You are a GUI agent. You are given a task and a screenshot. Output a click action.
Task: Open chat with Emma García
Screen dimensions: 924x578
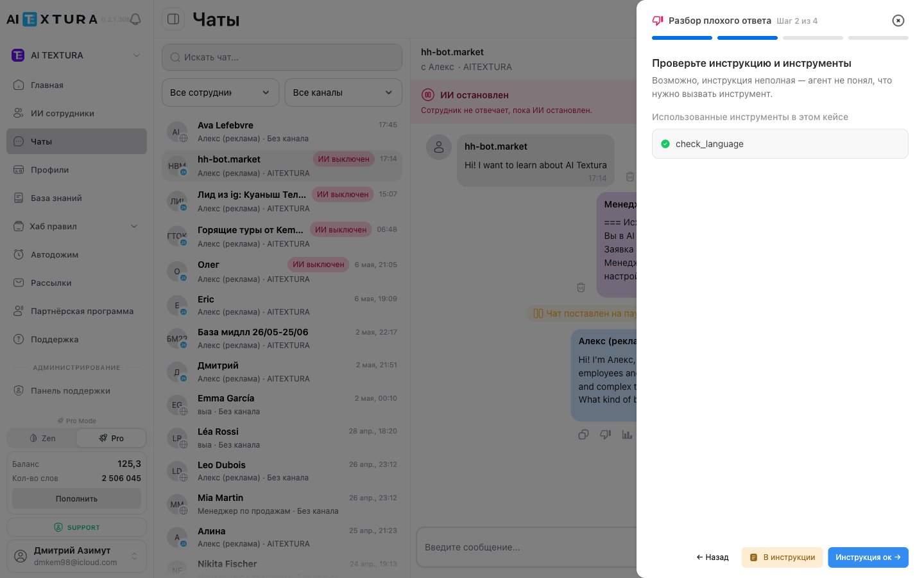click(282, 405)
